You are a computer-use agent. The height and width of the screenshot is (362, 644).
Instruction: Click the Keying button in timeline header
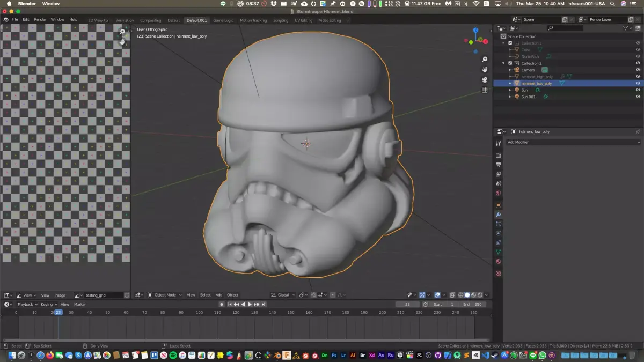(48, 304)
